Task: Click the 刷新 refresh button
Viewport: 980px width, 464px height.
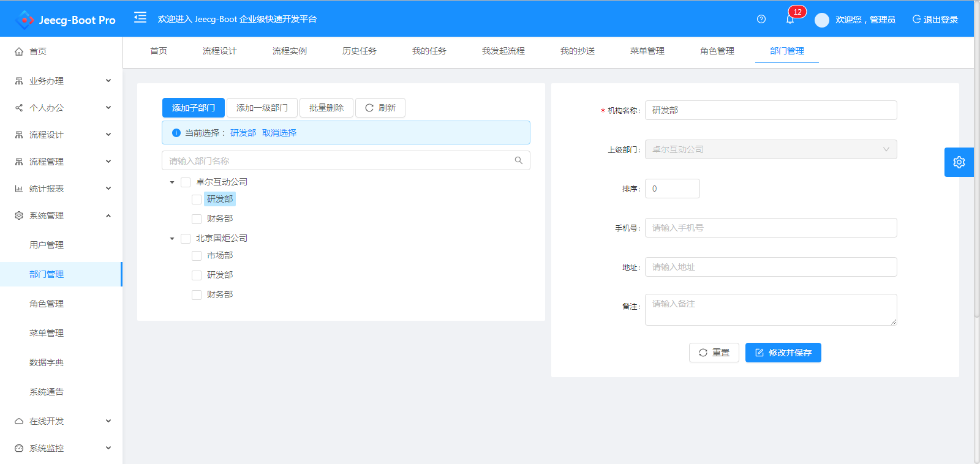Action: pos(380,108)
